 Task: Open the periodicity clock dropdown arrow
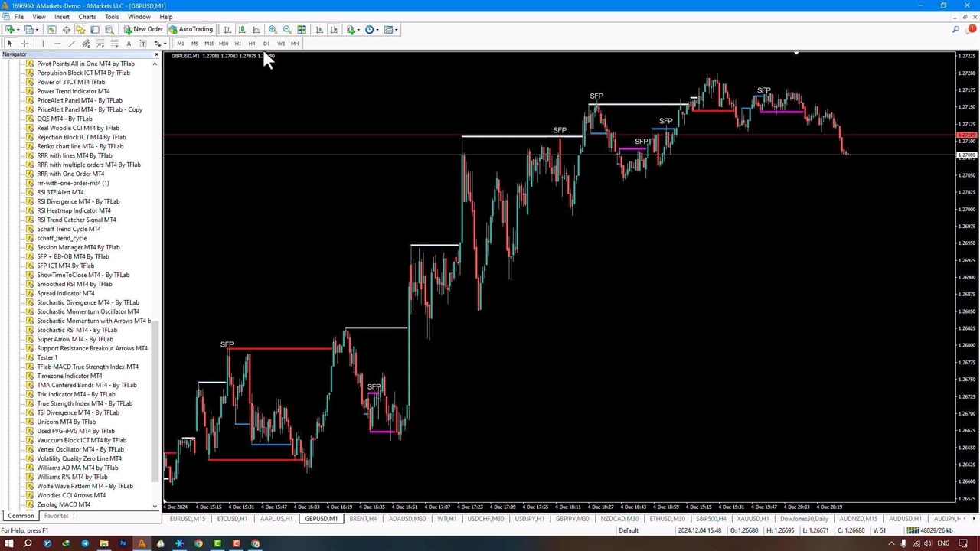pos(377,30)
